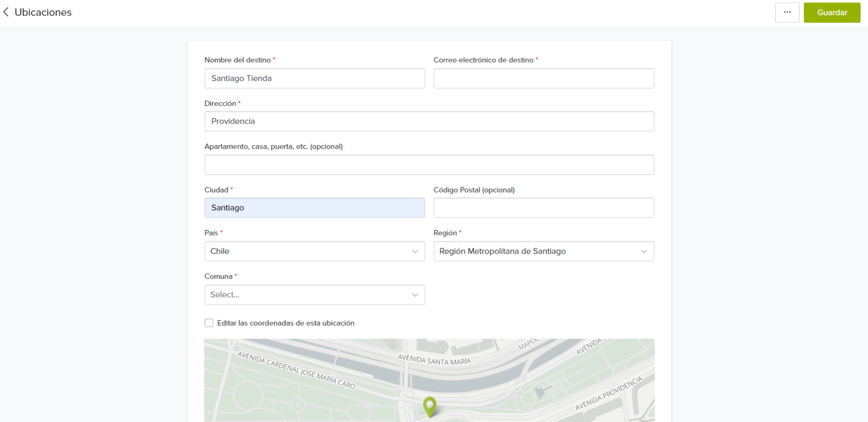Select the Código Postal input field
The image size is (868, 422).
coord(544,208)
